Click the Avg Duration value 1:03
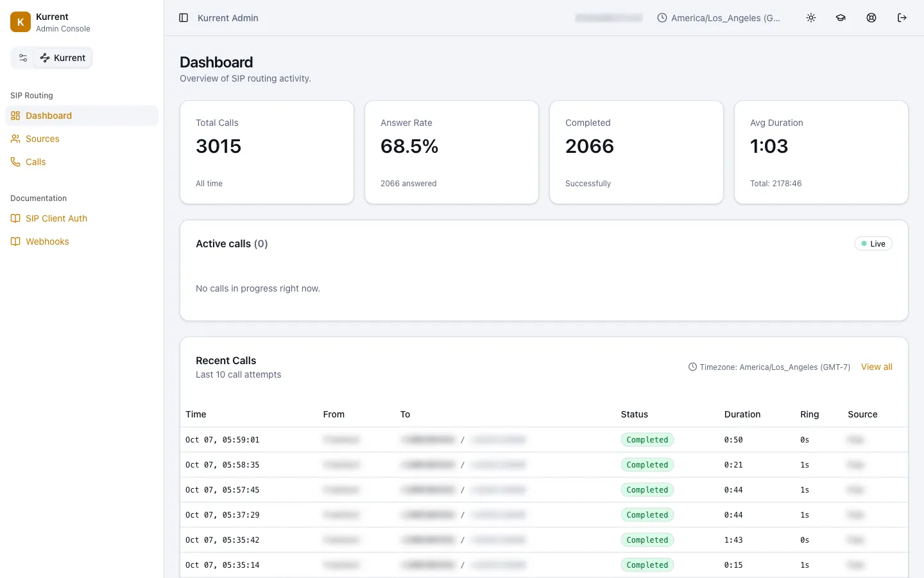Screen dimensions: 924x578 pyautogui.click(x=769, y=146)
